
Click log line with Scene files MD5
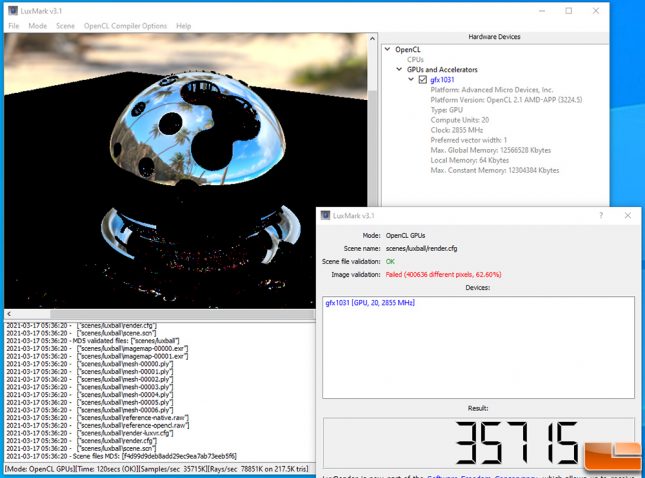(x=121, y=456)
